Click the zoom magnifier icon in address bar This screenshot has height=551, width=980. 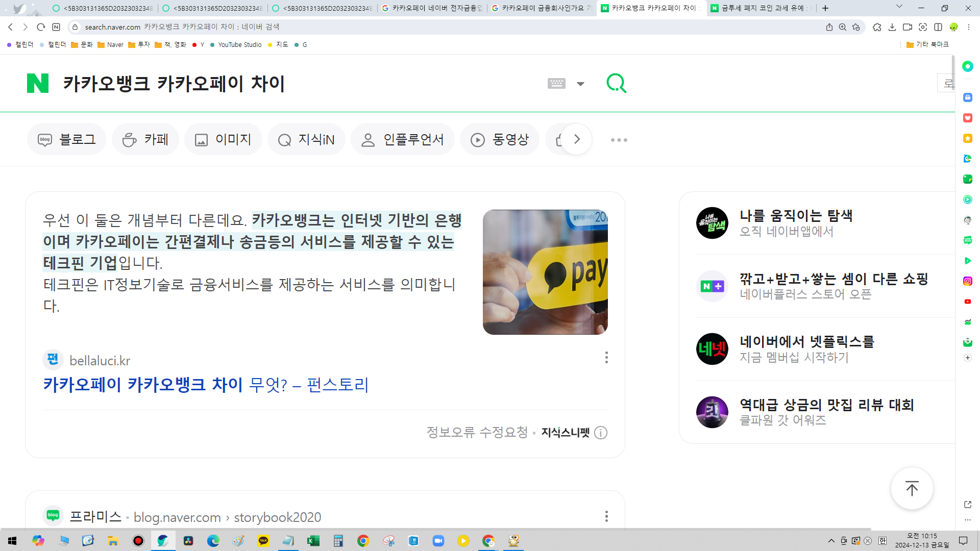(843, 27)
